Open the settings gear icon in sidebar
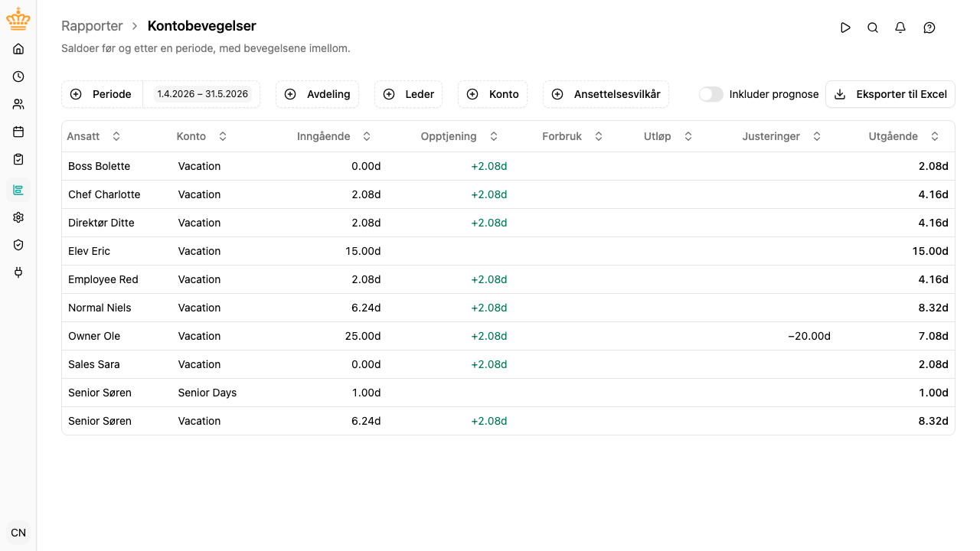Screen dimensions: 980x551 click(x=18, y=217)
